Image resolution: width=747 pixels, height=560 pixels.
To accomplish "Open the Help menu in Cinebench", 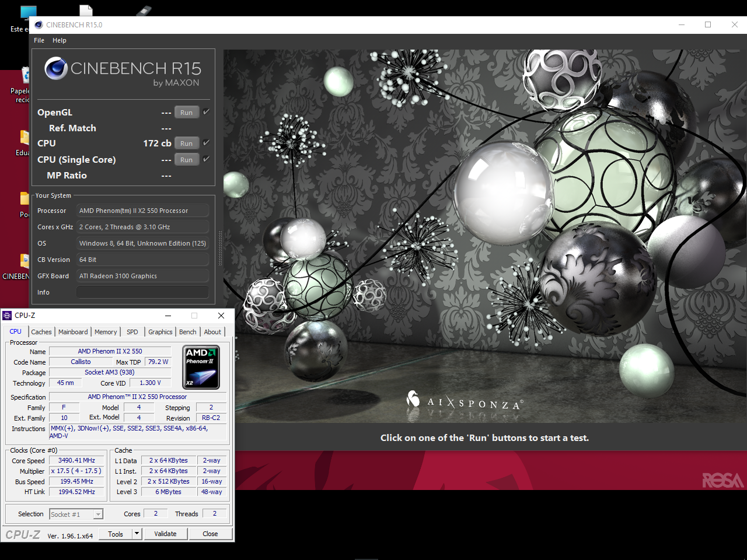I will tap(60, 40).
